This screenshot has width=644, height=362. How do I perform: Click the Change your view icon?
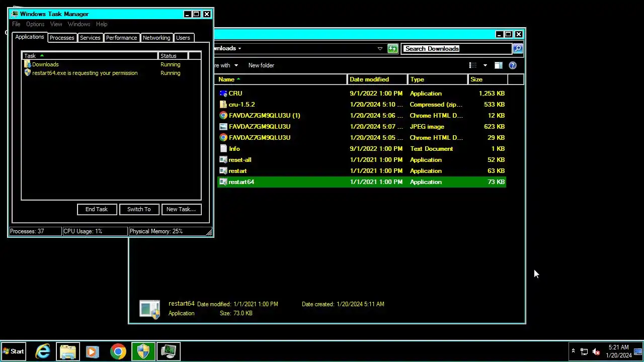tap(473, 65)
